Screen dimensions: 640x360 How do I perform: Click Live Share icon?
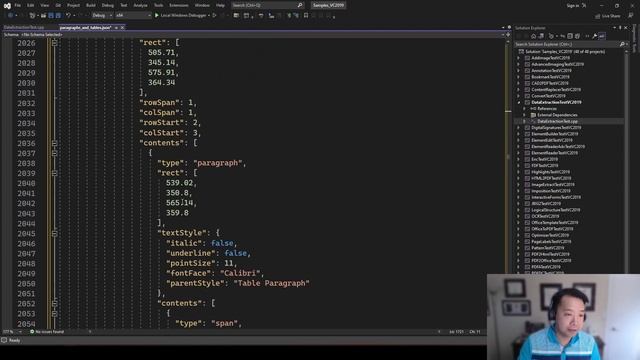597,16
